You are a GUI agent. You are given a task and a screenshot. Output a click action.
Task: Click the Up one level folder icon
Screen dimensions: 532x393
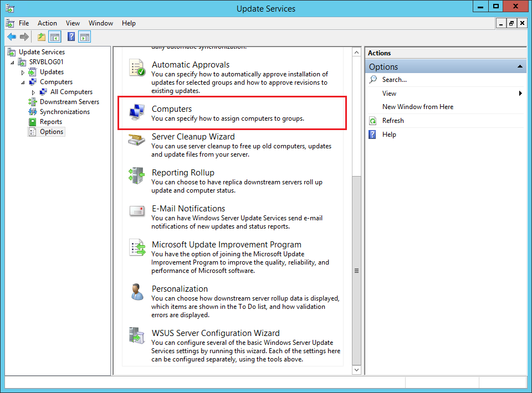pyautogui.click(x=42, y=37)
